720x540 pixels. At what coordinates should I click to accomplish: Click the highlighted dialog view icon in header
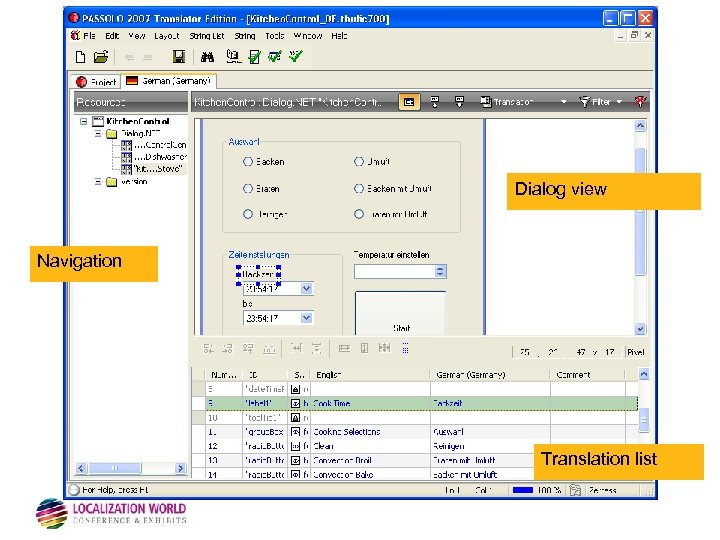click(409, 102)
